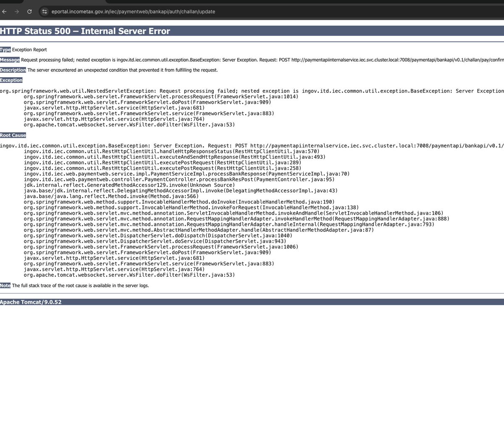Click the 'Request processing failed' message text
The image size is (504, 443).
pos(262,60)
